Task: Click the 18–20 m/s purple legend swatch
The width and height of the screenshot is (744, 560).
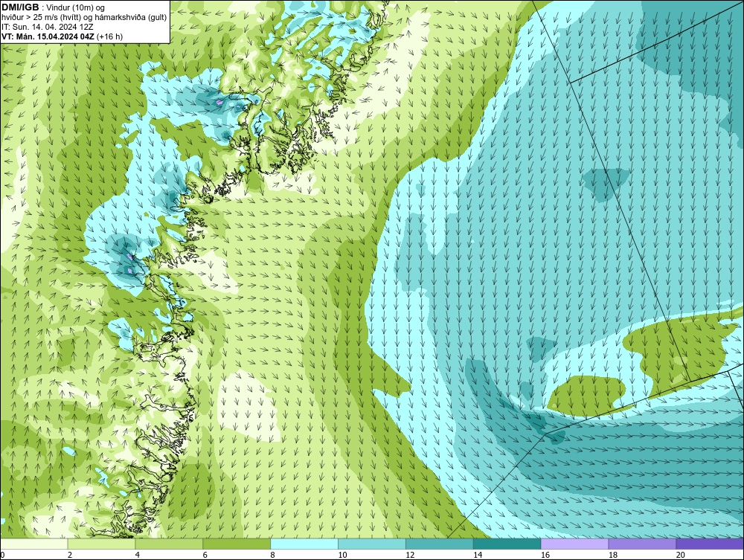Action: coord(643,544)
